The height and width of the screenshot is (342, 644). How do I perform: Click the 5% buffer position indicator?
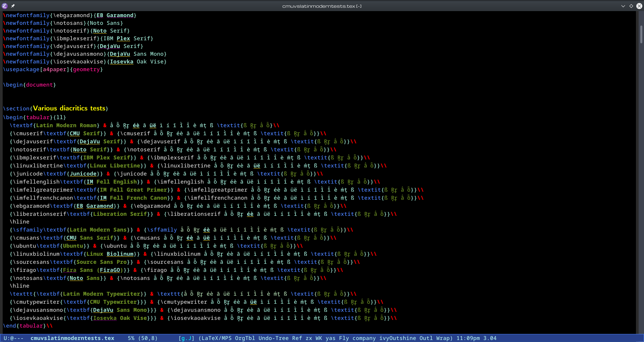(x=131, y=338)
